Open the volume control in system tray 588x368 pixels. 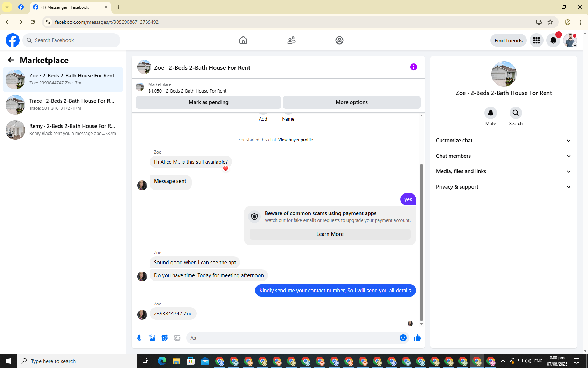528,361
